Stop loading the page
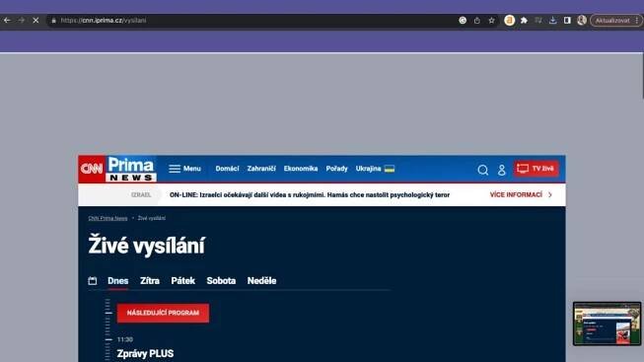 (36, 20)
